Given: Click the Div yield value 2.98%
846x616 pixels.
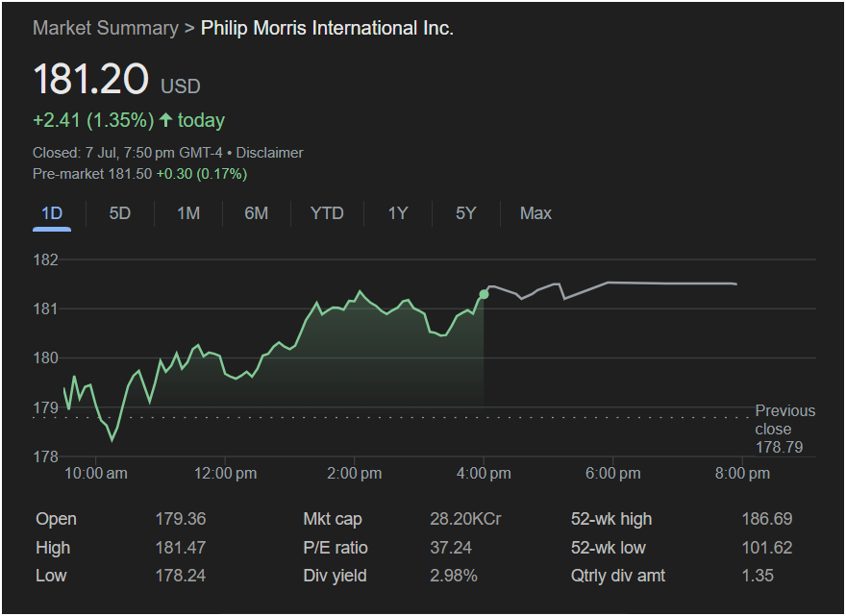Looking at the screenshot, I should coord(454,576).
